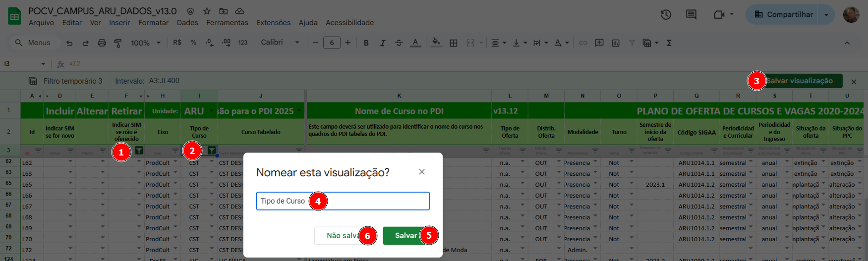
Task: Increase font size with plus
Action: (348, 43)
